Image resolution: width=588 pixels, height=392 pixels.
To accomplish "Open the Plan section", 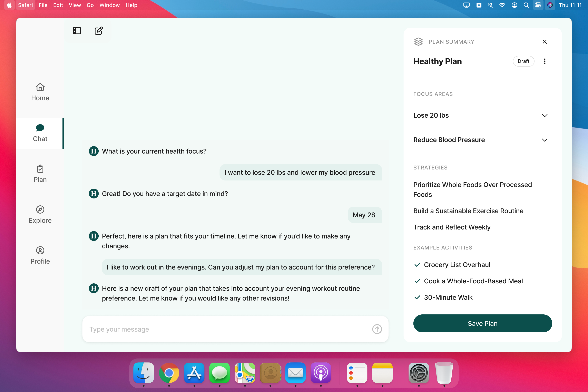I will pyautogui.click(x=40, y=174).
